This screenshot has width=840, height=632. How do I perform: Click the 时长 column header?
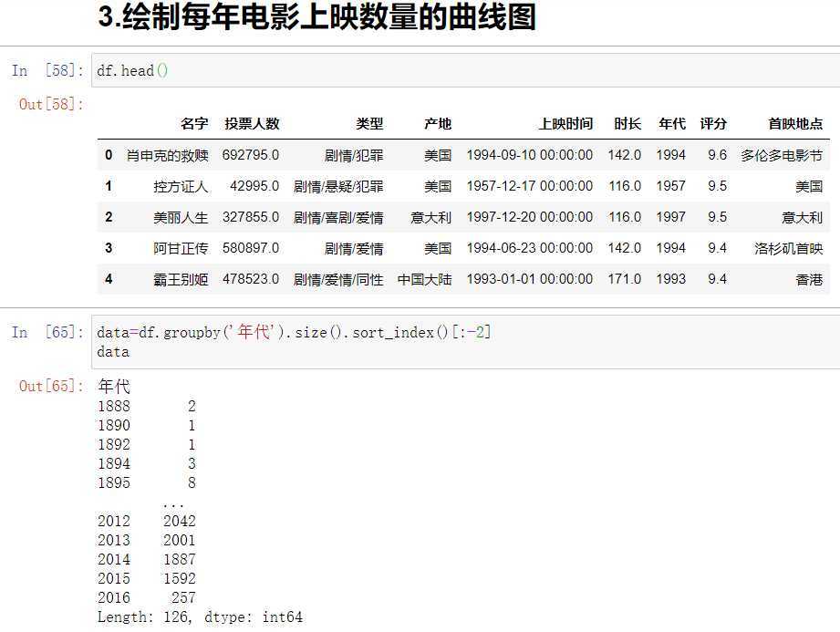click(627, 124)
